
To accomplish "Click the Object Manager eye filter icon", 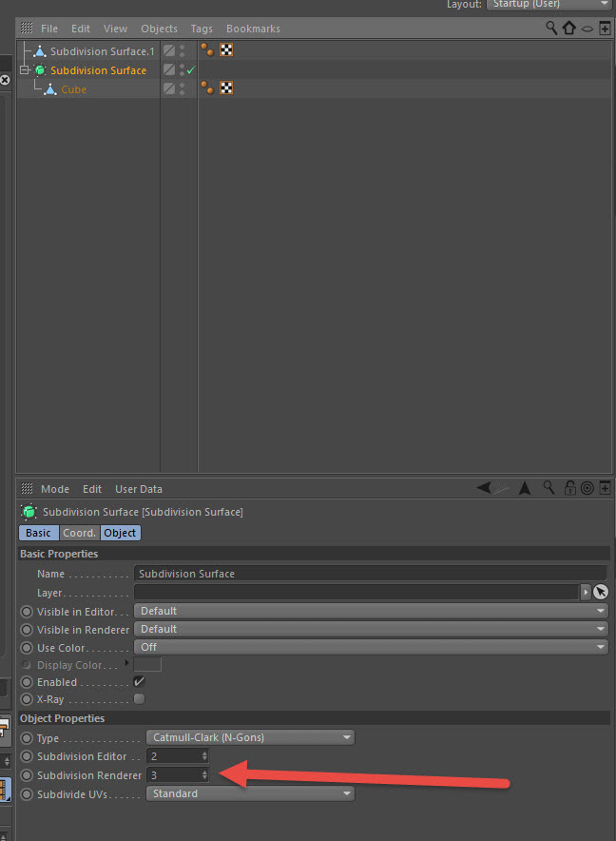I will (x=587, y=29).
